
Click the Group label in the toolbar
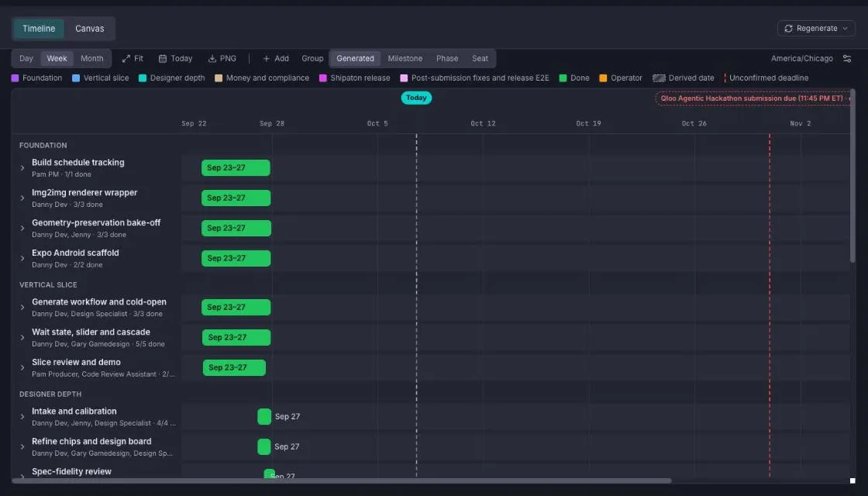312,58
